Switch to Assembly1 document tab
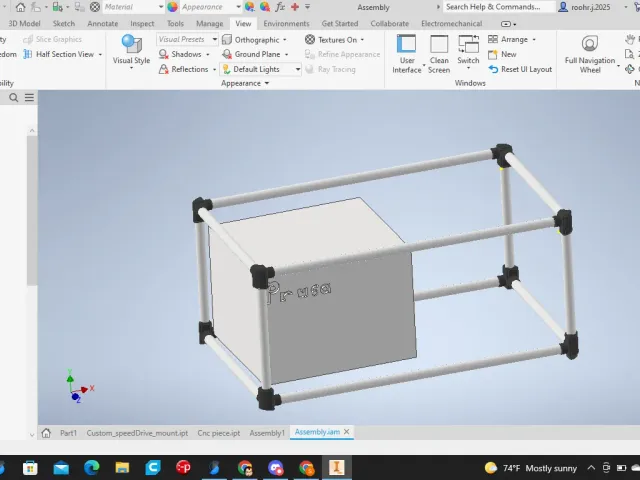Viewport: 640px width, 480px height. (x=267, y=433)
